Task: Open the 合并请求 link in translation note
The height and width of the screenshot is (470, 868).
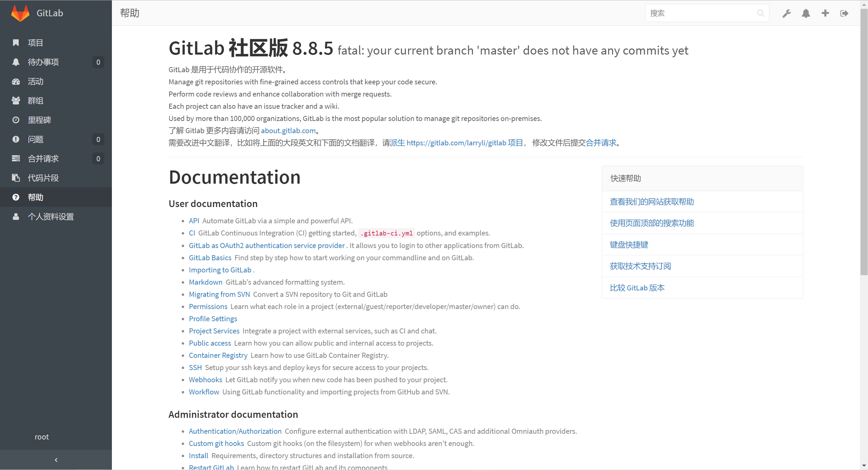Action: click(601, 143)
